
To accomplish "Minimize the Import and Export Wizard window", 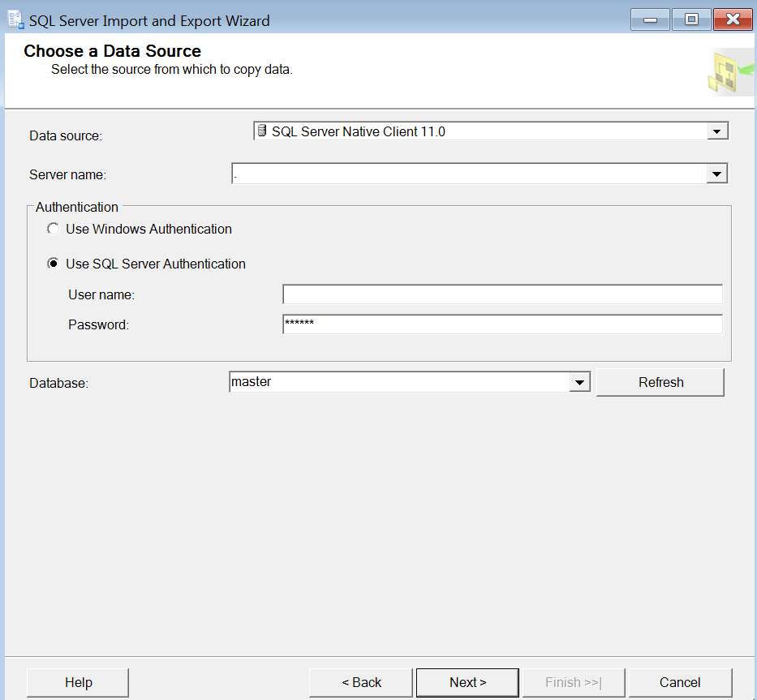I will coord(650,19).
